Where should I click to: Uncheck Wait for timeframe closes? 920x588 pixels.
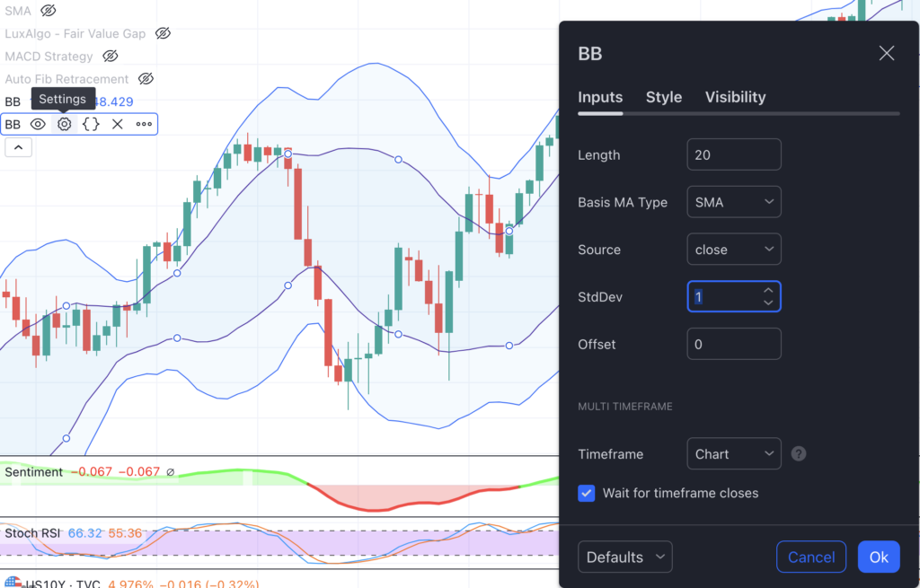[587, 493]
